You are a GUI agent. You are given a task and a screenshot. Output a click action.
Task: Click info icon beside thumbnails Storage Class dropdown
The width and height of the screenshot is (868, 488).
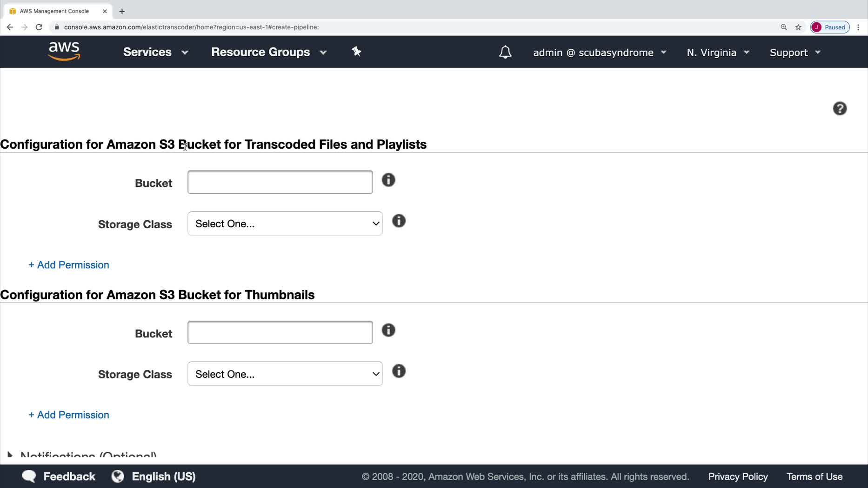(x=399, y=371)
